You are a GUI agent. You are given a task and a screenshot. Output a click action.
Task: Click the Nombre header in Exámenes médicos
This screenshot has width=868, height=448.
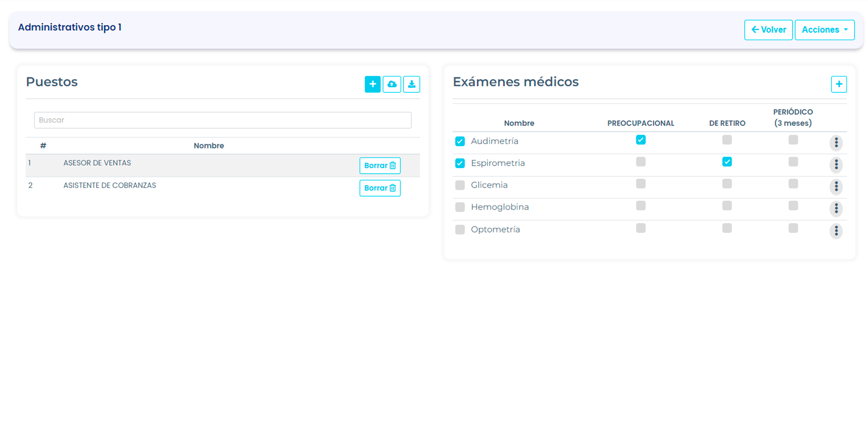[x=519, y=123]
